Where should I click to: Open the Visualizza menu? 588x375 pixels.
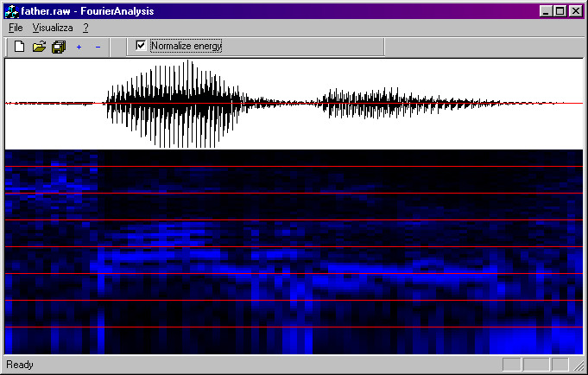click(53, 28)
